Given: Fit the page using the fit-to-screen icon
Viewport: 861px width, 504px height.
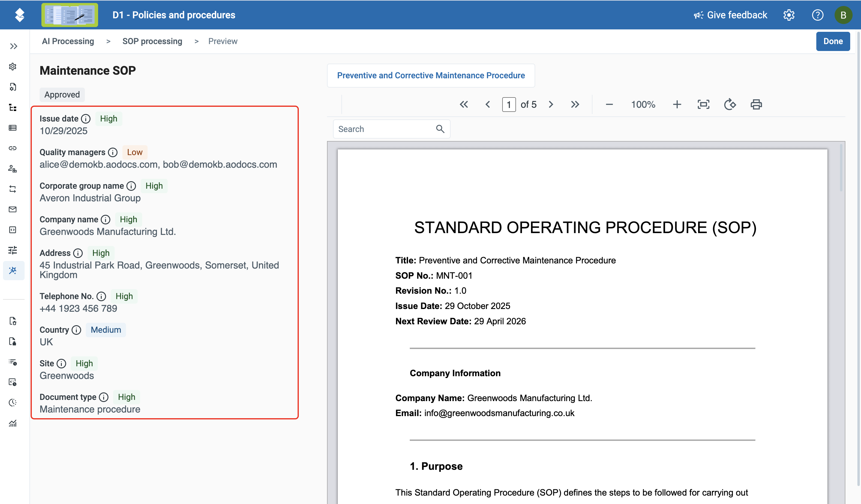Looking at the screenshot, I should 703,104.
